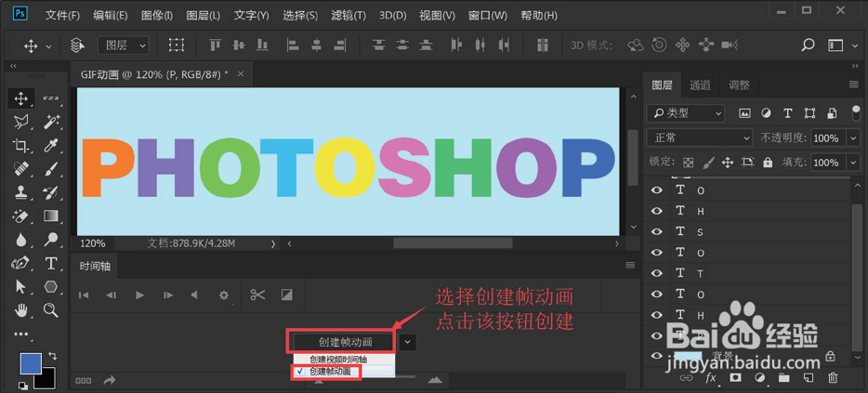This screenshot has height=393, width=868.
Task: Go to first frame in timeline
Action: point(84,295)
